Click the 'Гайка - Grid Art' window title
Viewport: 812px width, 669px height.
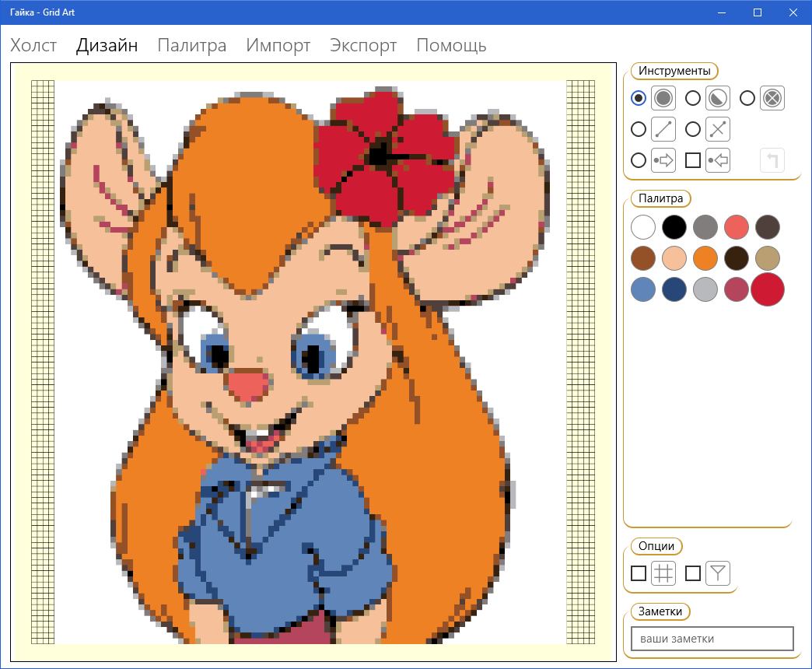43,12
